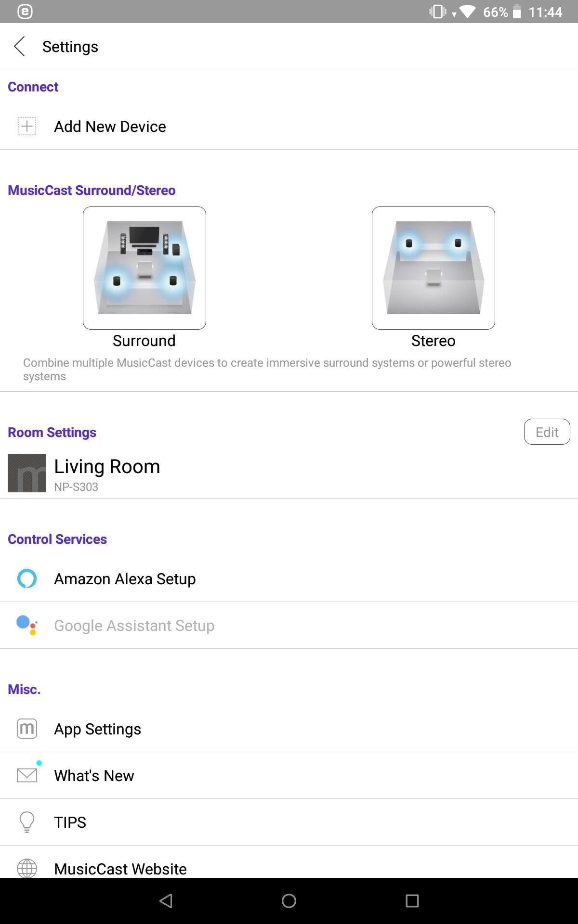Image resolution: width=578 pixels, height=924 pixels.
Task: Tap Edit in Room Settings
Action: pos(547,432)
